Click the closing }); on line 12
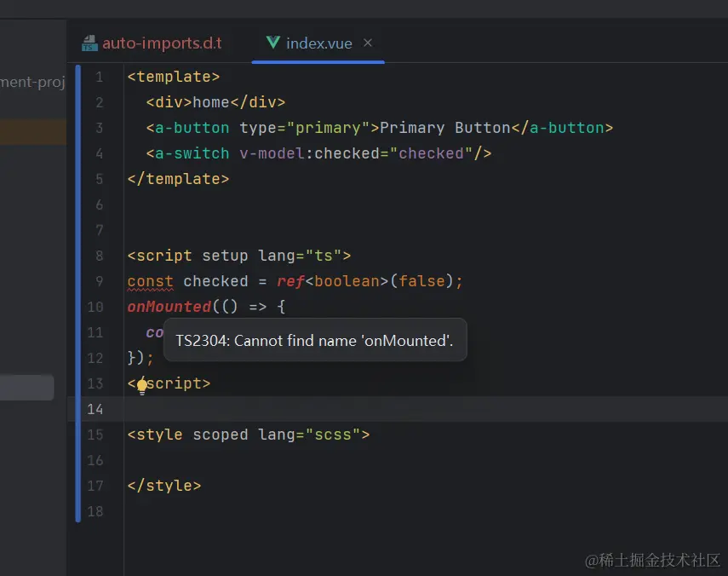Viewport: 728px width, 576px height. 140,358
